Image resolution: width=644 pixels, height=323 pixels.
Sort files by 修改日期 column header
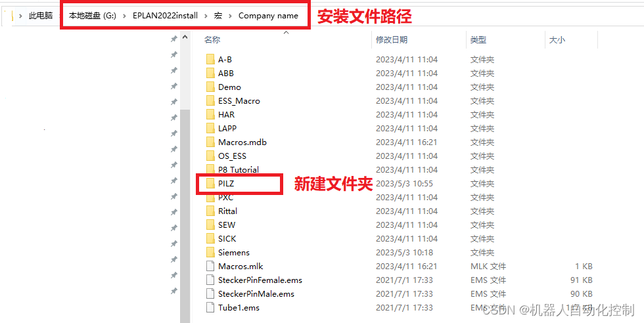click(392, 40)
